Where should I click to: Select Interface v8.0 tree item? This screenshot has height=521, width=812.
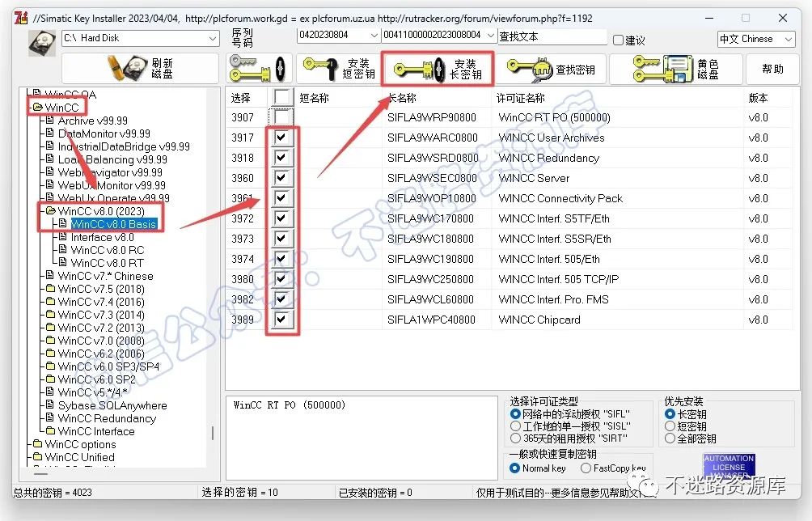(x=102, y=237)
